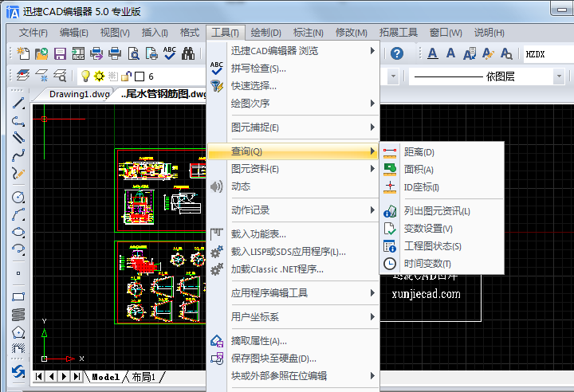Switch to the Drawing1.dwg tab

79,94
